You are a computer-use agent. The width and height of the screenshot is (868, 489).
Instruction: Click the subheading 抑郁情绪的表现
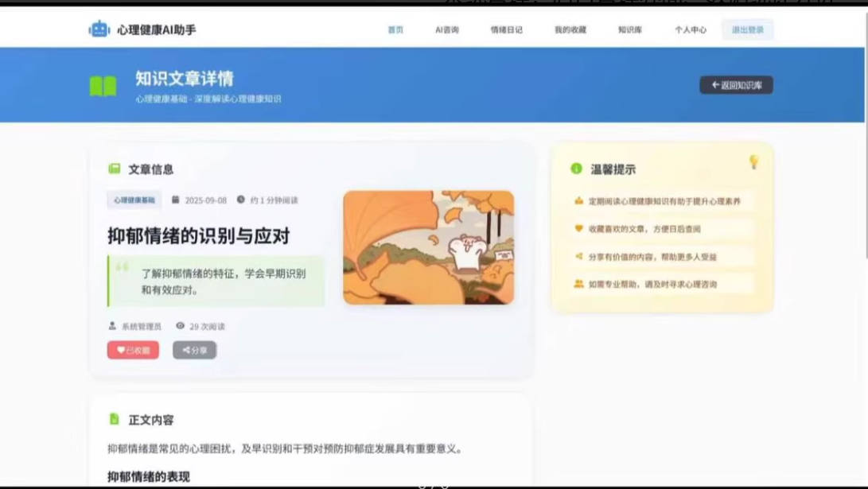pos(148,476)
